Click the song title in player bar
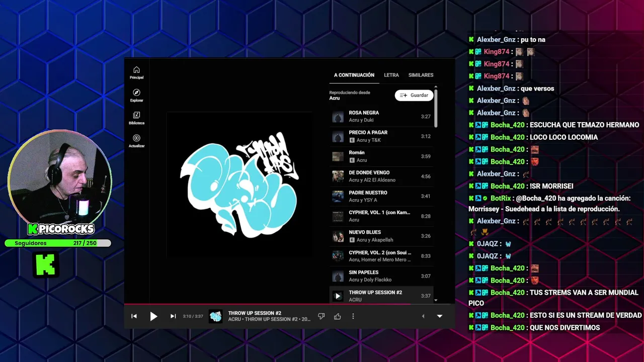 255,313
